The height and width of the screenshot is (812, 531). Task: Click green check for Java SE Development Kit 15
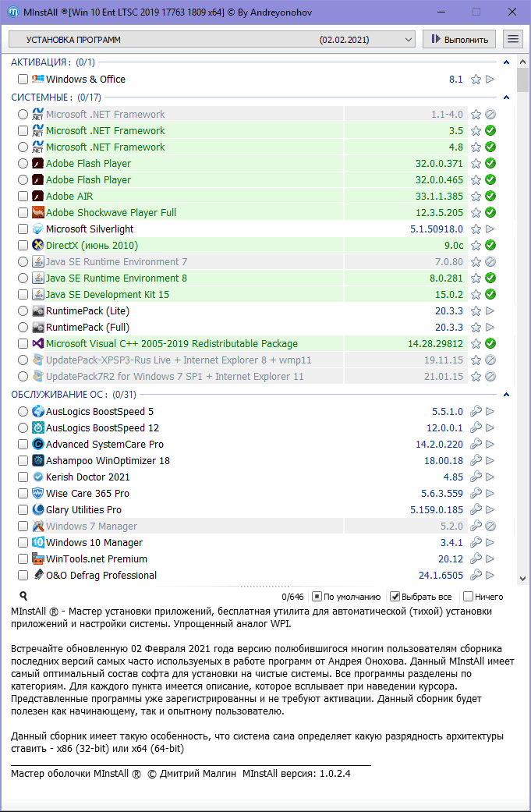pos(490,294)
